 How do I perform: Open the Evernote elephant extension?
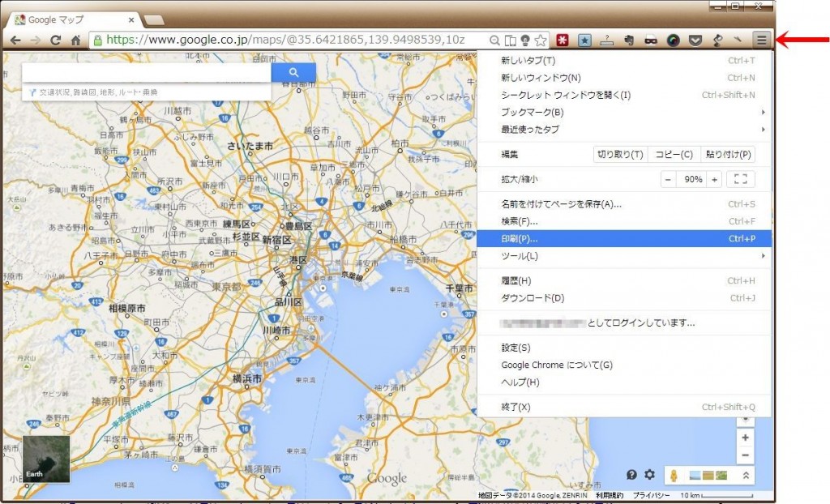click(x=629, y=41)
